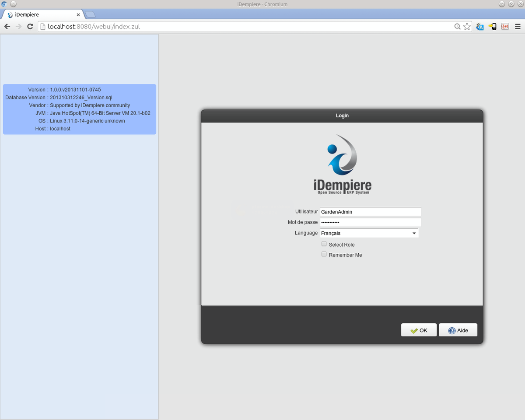Click the help icon on the Aide button
525x420 pixels.
(x=450, y=330)
